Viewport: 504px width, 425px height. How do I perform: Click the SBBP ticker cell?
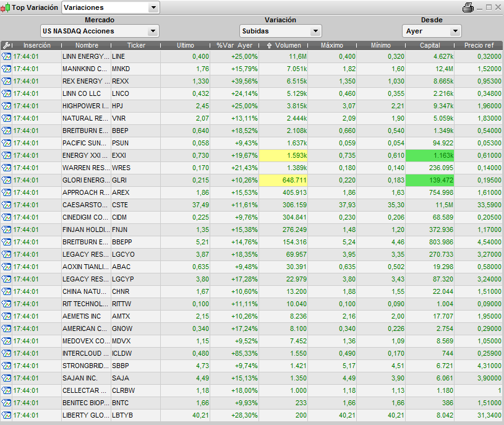135,366
